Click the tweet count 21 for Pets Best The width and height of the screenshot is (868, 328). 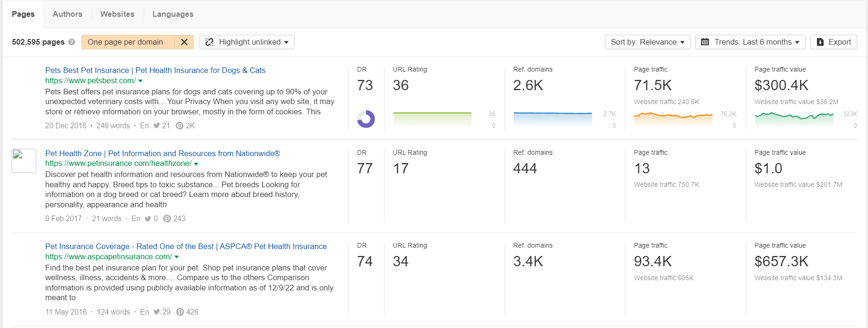[x=166, y=125]
